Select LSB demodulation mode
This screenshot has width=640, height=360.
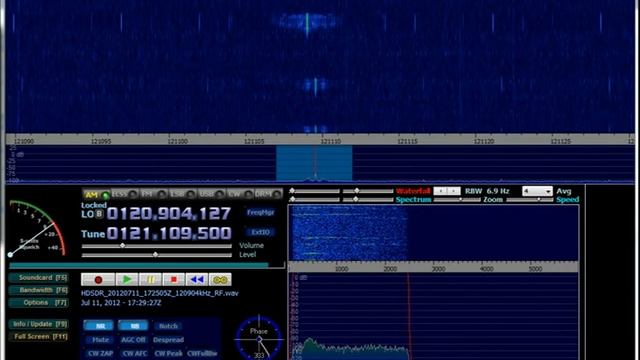pos(182,194)
